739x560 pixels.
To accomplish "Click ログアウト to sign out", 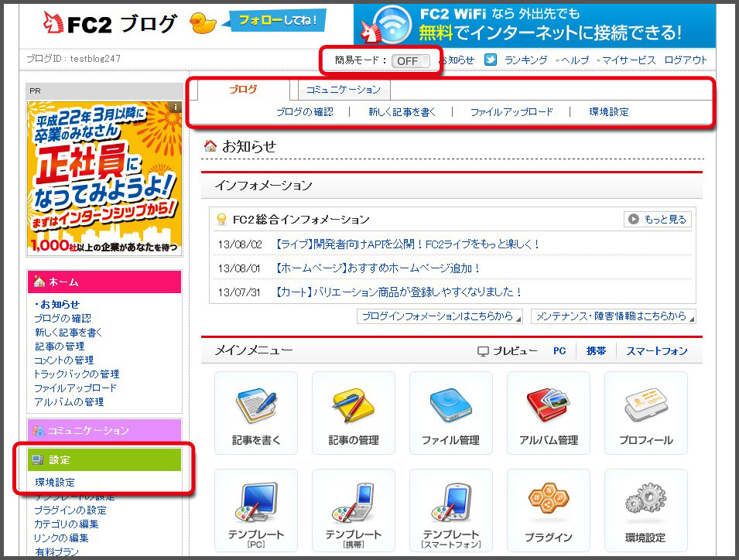I will (x=686, y=60).
